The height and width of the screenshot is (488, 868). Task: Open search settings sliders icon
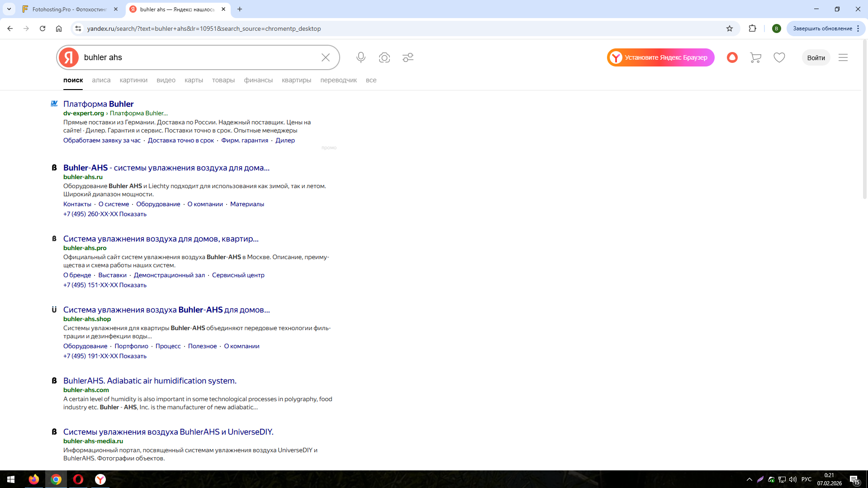point(408,57)
